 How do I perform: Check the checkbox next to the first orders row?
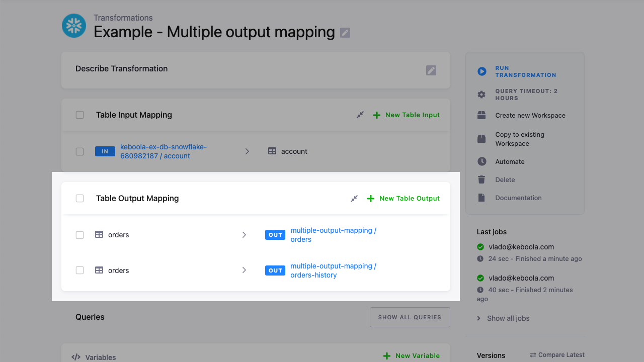(x=79, y=235)
